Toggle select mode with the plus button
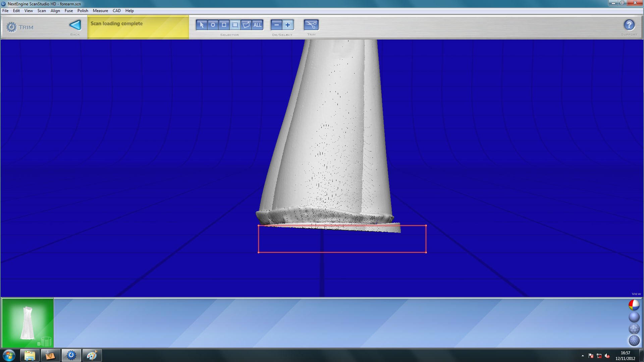 [288, 24]
